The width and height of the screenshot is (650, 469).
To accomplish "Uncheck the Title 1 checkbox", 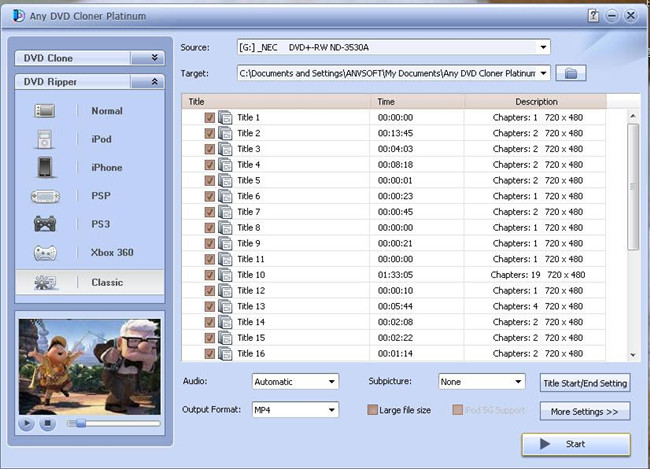I will [210, 118].
